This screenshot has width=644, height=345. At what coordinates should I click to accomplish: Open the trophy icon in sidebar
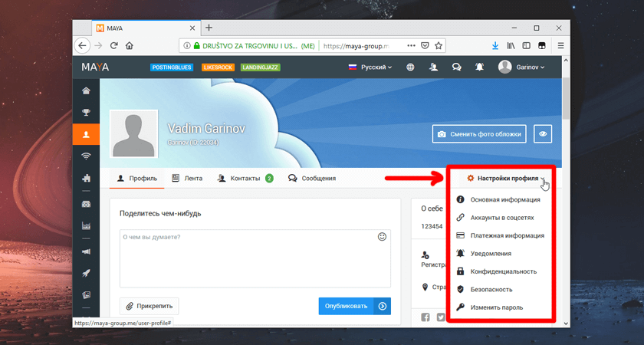[x=86, y=113]
